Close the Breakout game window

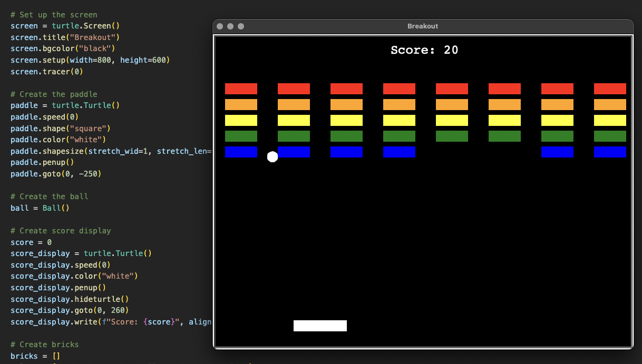click(220, 26)
